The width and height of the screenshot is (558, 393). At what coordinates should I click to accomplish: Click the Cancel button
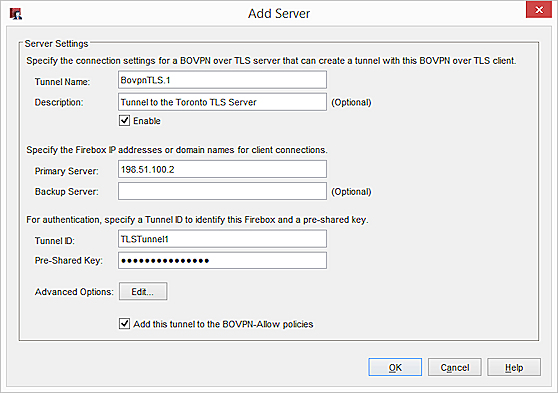click(x=454, y=367)
